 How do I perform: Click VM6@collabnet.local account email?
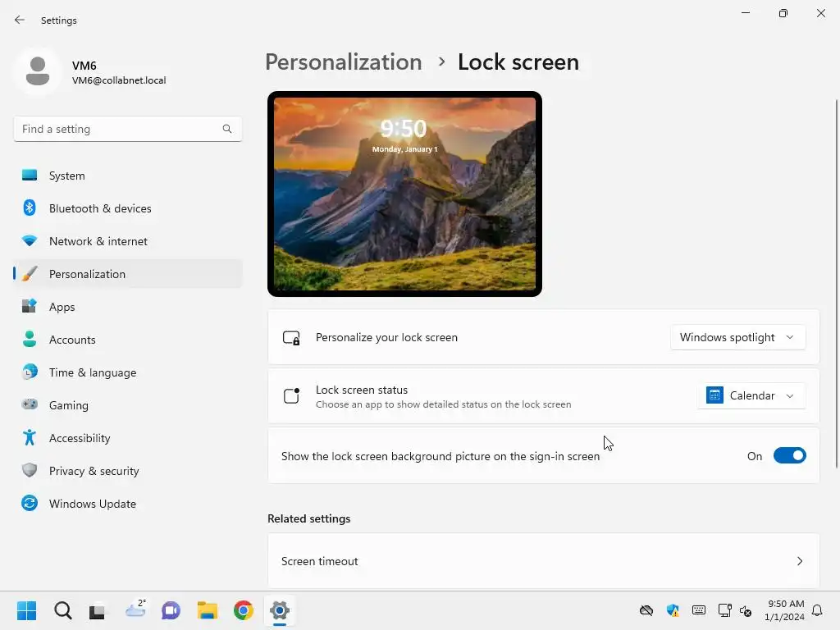pyautogui.click(x=119, y=80)
